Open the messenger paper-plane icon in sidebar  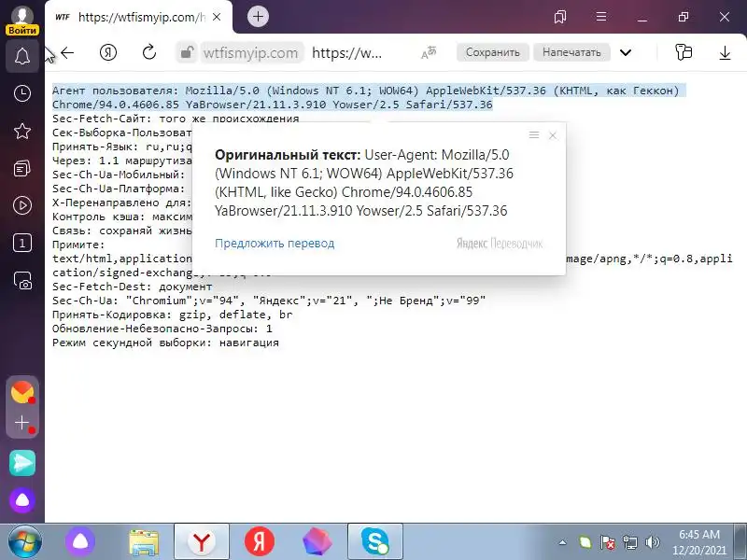click(x=22, y=463)
